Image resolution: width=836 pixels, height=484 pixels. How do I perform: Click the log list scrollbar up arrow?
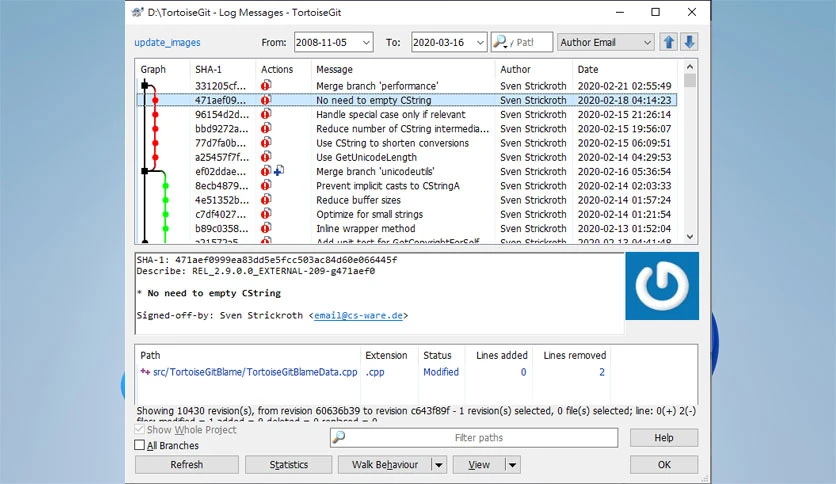[690, 67]
